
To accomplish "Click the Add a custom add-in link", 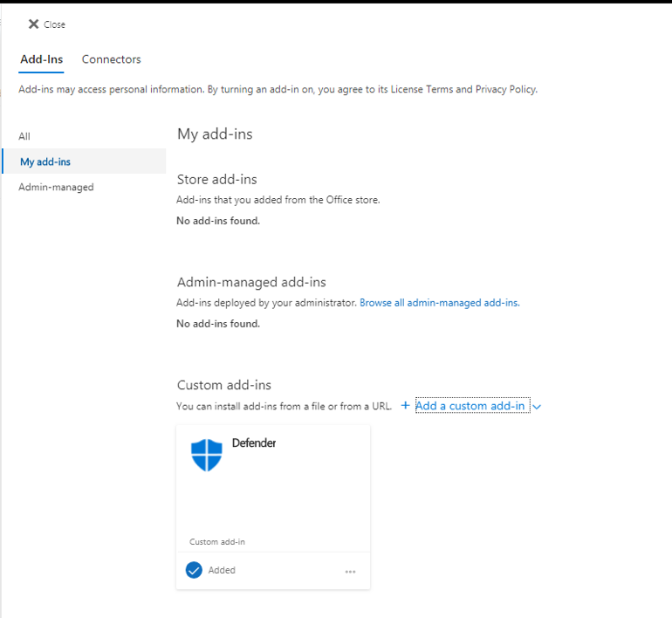I will click(470, 406).
